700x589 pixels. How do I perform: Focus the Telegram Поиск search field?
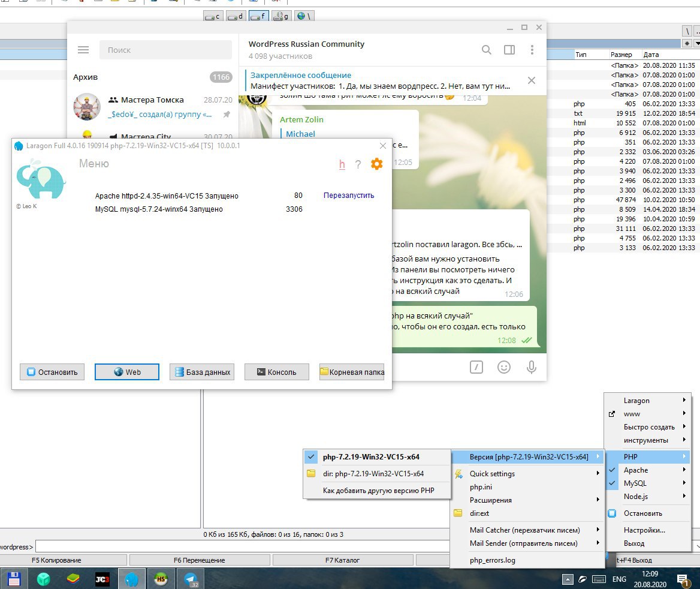coord(165,50)
